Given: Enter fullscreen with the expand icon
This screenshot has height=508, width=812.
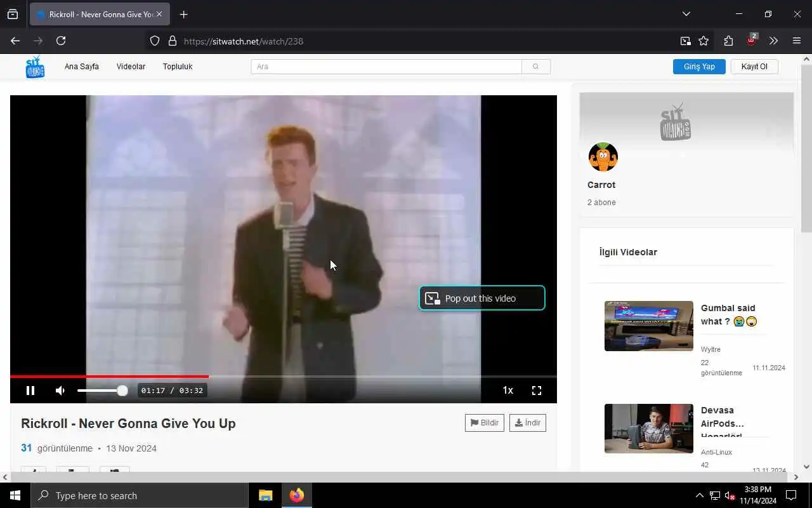Looking at the screenshot, I should point(537,391).
